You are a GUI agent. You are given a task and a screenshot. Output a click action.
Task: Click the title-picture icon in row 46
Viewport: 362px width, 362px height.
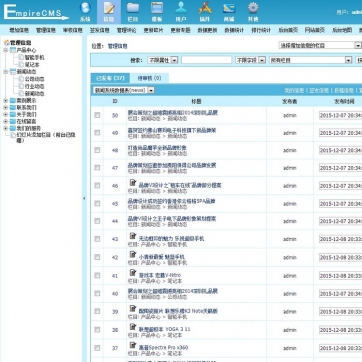(x=133, y=183)
